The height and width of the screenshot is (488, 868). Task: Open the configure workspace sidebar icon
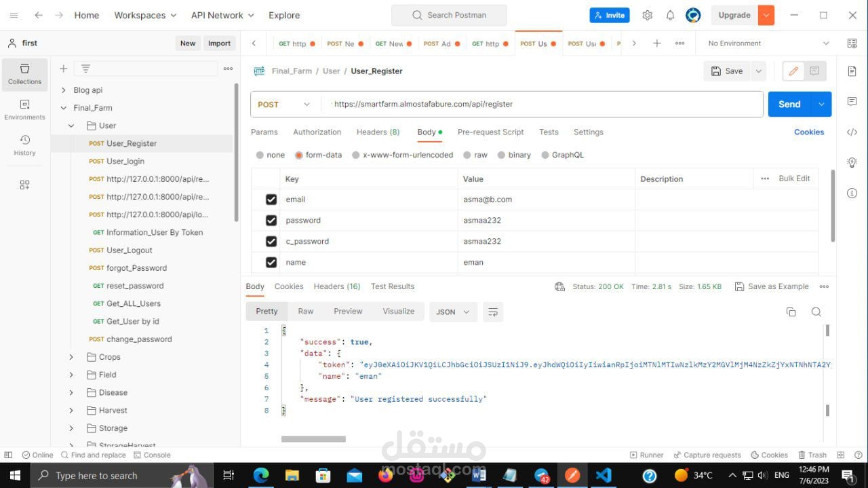click(25, 185)
